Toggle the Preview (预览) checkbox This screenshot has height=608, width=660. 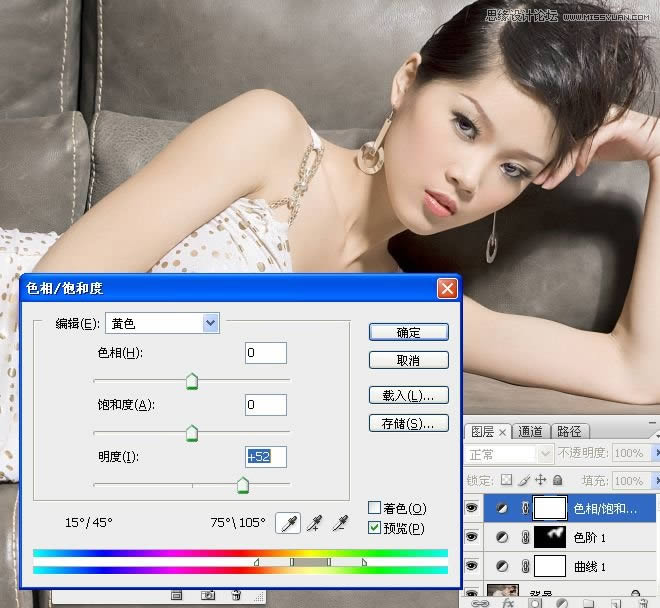[375, 528]
